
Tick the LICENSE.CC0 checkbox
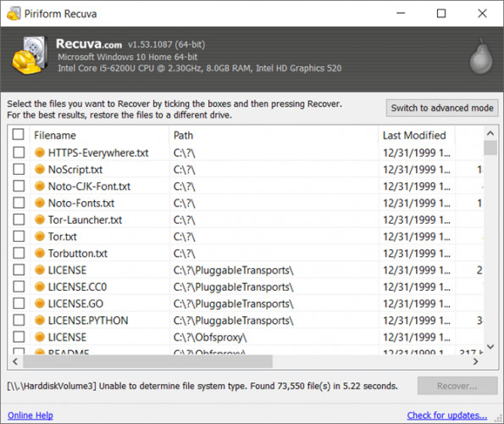[19, 287]
